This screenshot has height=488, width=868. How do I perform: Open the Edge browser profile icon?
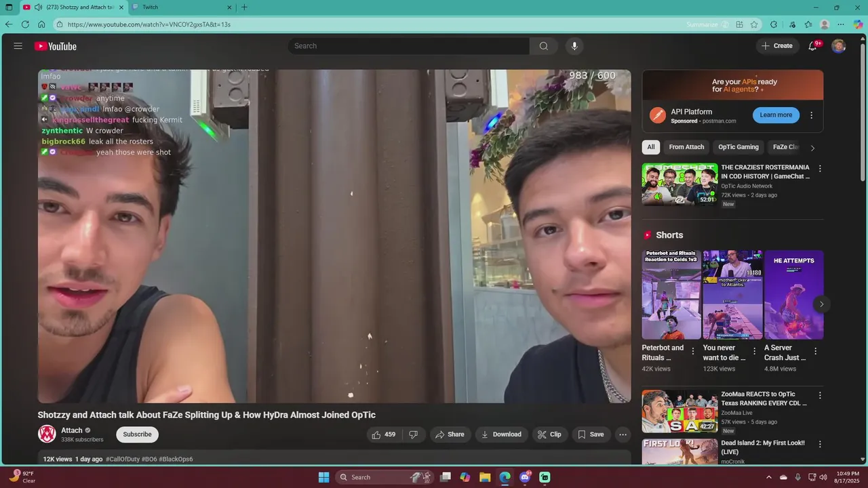tap(825, 24)
